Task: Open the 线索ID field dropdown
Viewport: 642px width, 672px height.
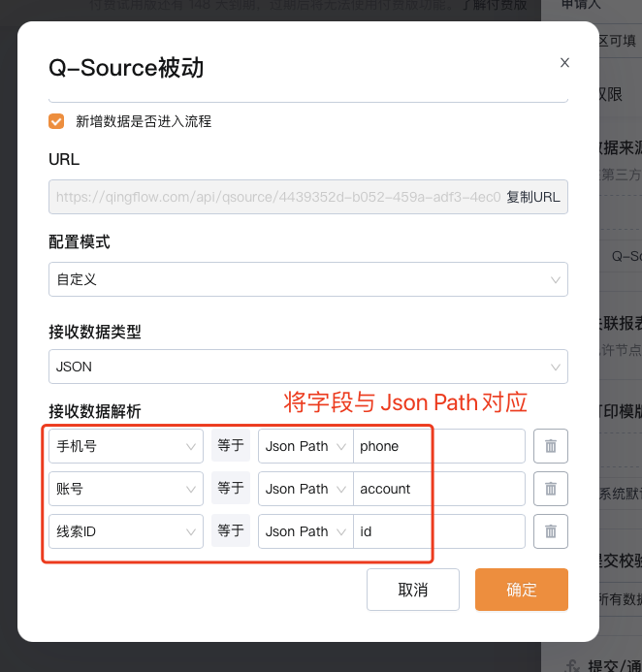Action: click(x=126, y=531)
